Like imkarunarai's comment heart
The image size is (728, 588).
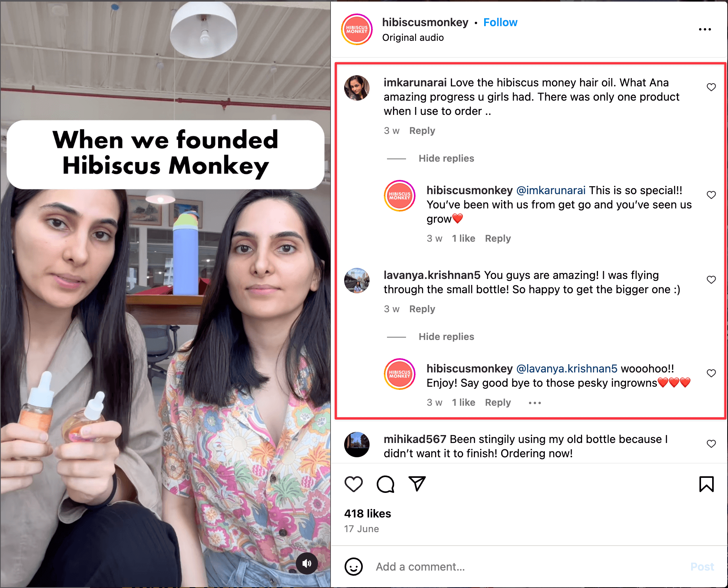pyautogui.click(x=711, y=87)
